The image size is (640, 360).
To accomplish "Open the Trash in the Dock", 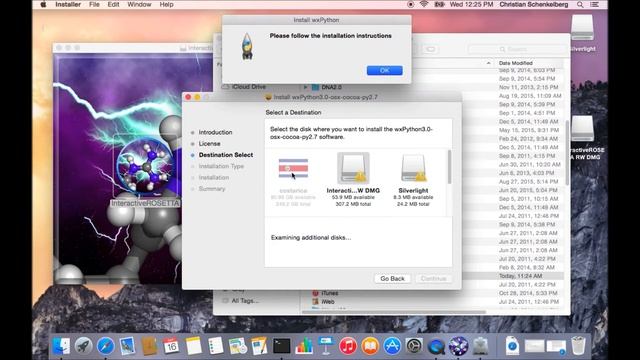I will [578, 346].
